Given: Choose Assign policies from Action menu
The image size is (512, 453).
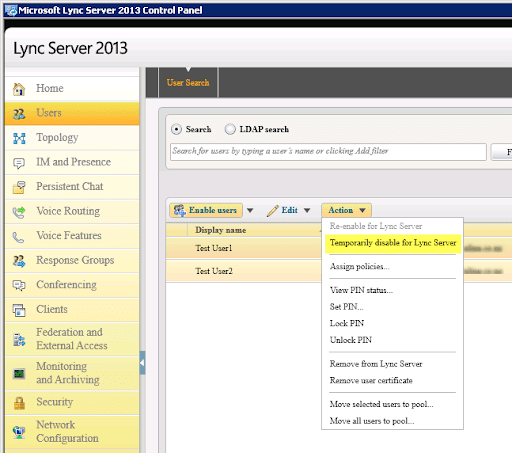Looking at the screenshot, I should (x=360, y=267).
